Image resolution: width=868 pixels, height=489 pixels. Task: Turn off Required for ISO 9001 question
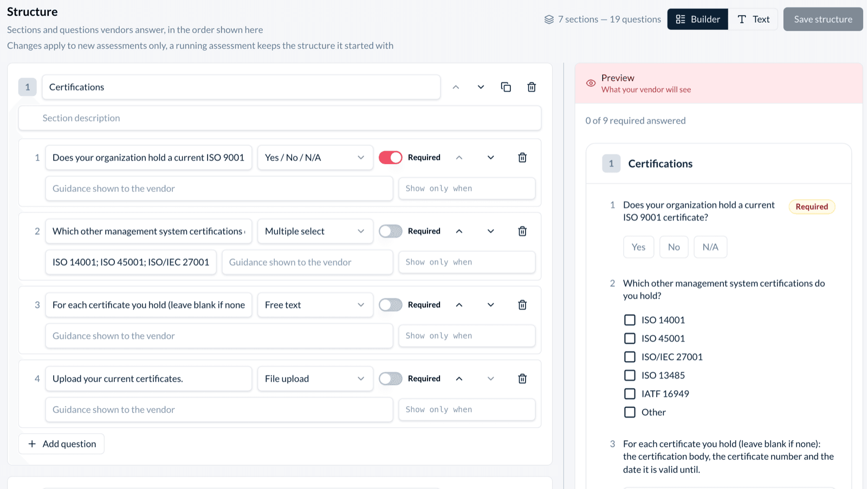[x=390, y=158]
